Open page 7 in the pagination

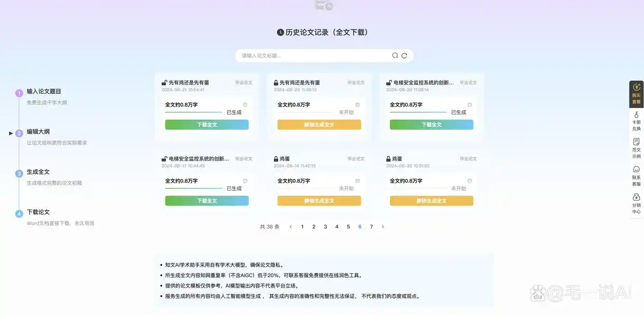[371, 227]
